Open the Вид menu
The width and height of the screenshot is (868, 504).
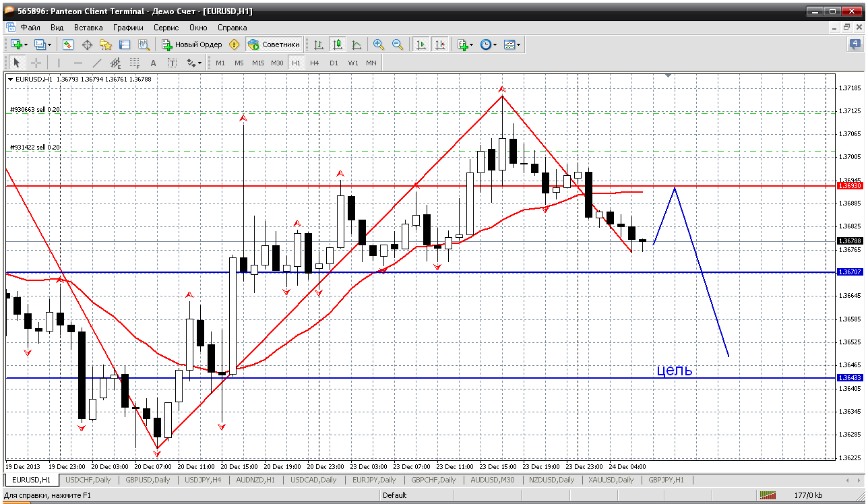pos(57,28)
